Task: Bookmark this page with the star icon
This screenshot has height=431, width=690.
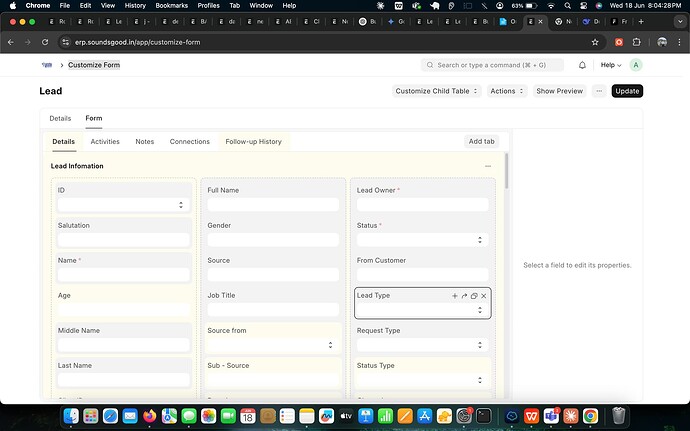Action: 595,42
